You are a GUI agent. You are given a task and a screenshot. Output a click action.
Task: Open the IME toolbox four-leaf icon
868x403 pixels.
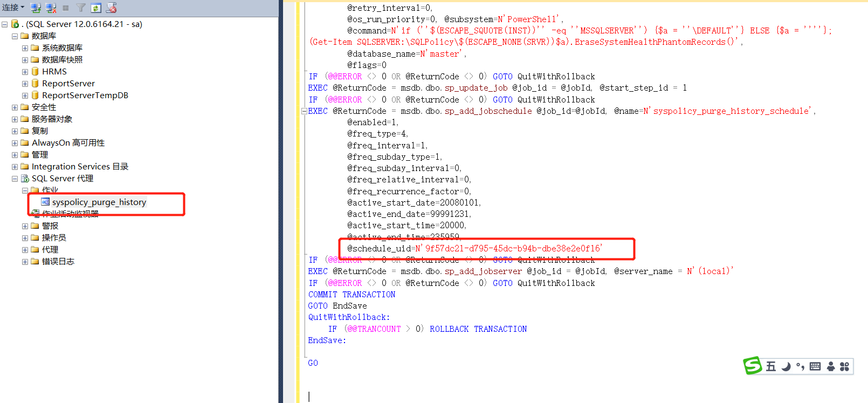pyautogui.click(x=845, y=367)
